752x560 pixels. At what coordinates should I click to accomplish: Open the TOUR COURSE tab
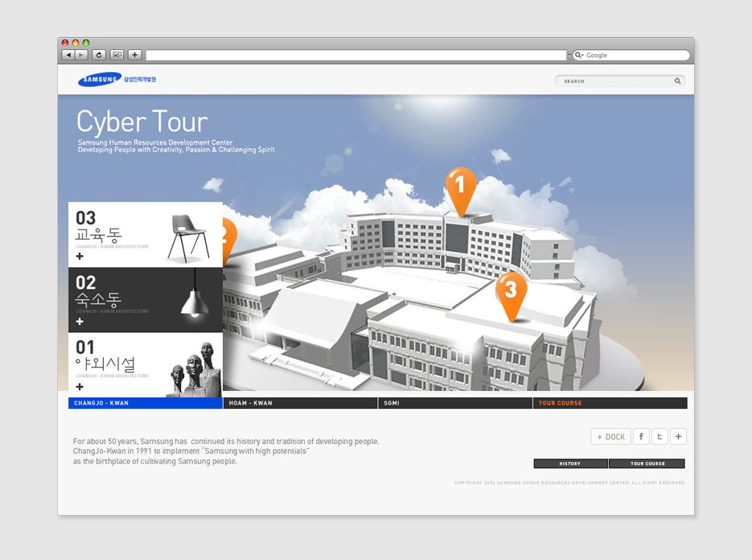[x=610, y=403]
